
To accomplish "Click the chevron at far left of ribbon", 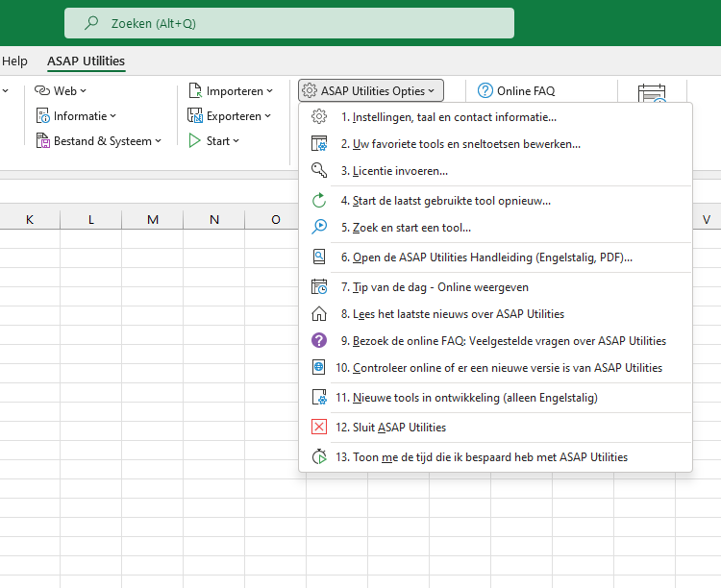I will (x=5, y=91).
